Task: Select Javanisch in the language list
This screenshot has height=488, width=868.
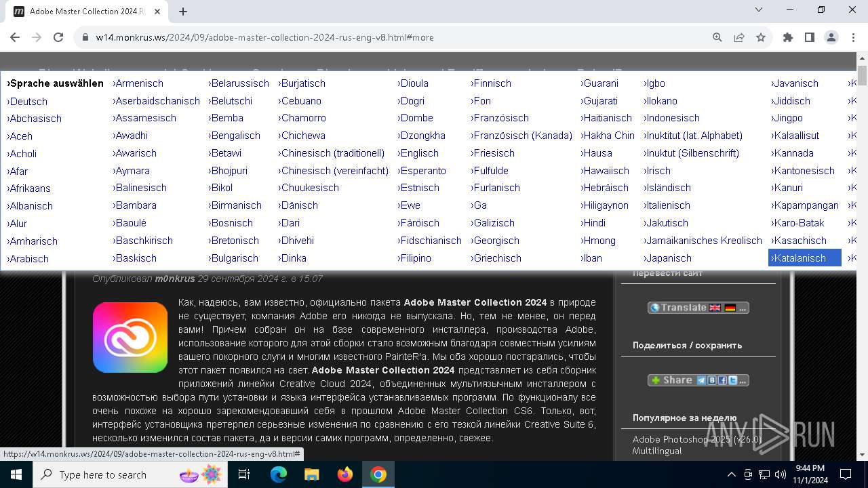Action: click(x=795, y=83)
